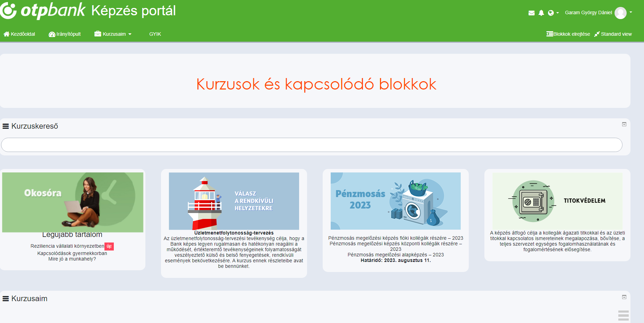Open the globe language menu
Screen dimensions: 644x323
(553, 13)
